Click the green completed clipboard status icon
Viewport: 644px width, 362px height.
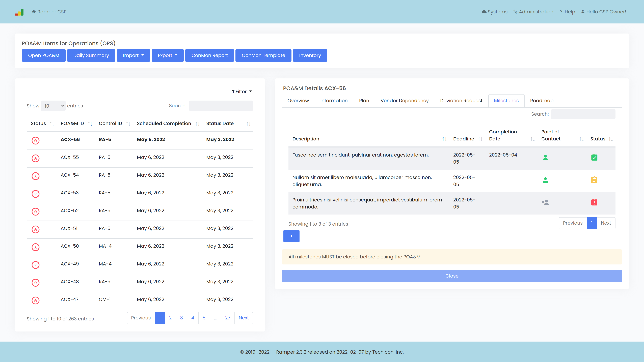pos(594,157)
